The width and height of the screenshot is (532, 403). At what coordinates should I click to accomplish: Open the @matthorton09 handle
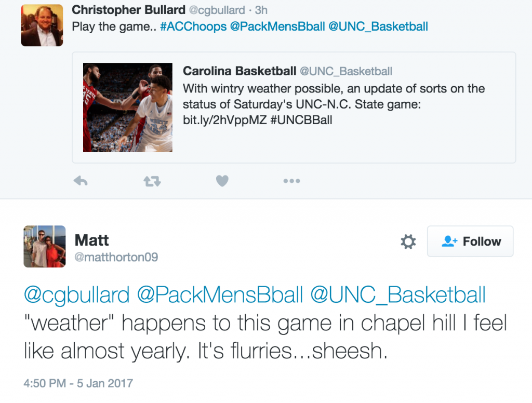coord(116,257)
